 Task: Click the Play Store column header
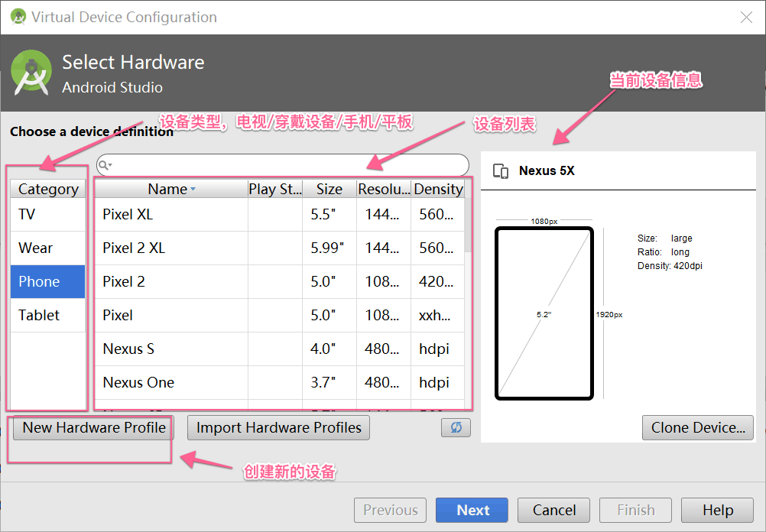[x=275, y=189]
